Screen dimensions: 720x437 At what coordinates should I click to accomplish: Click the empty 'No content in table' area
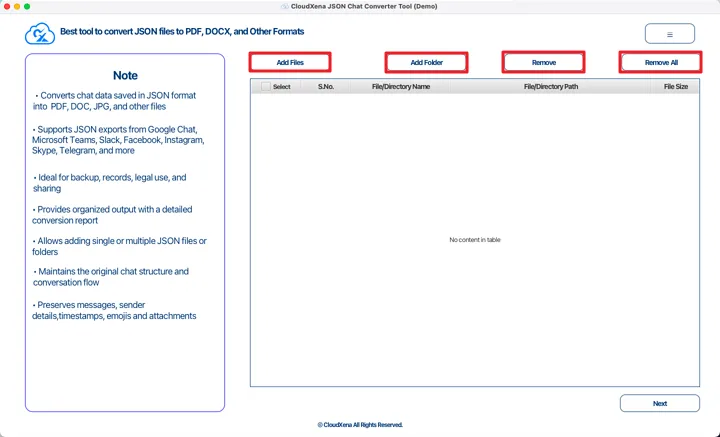[x=475, y=240]
